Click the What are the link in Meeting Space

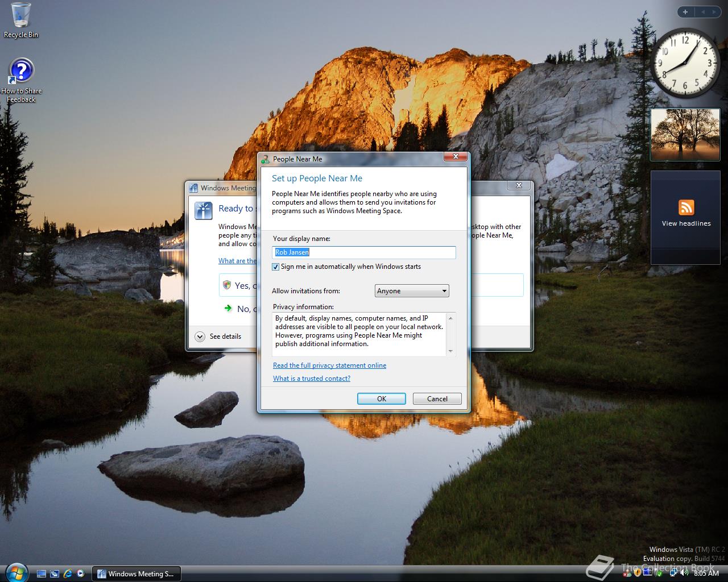point(238,261)
